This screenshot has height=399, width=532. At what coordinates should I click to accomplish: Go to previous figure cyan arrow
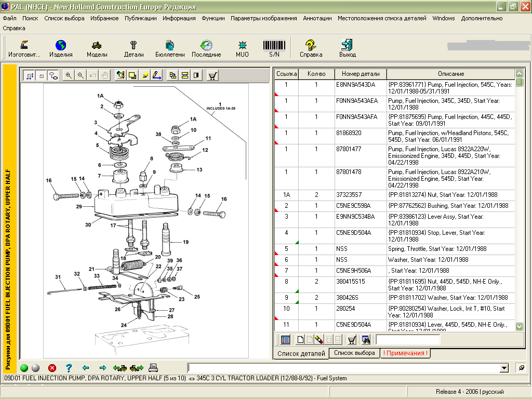[x=86, y=368]
